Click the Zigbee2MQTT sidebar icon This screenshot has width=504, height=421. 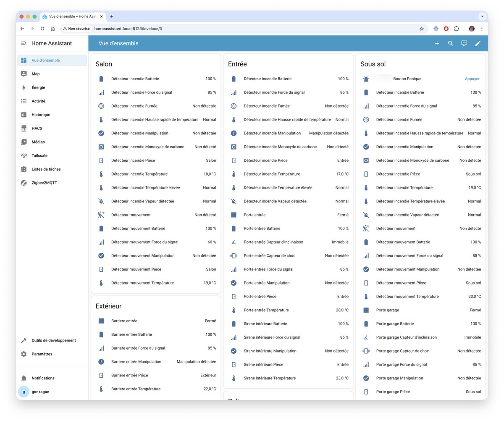coord(24,183)
